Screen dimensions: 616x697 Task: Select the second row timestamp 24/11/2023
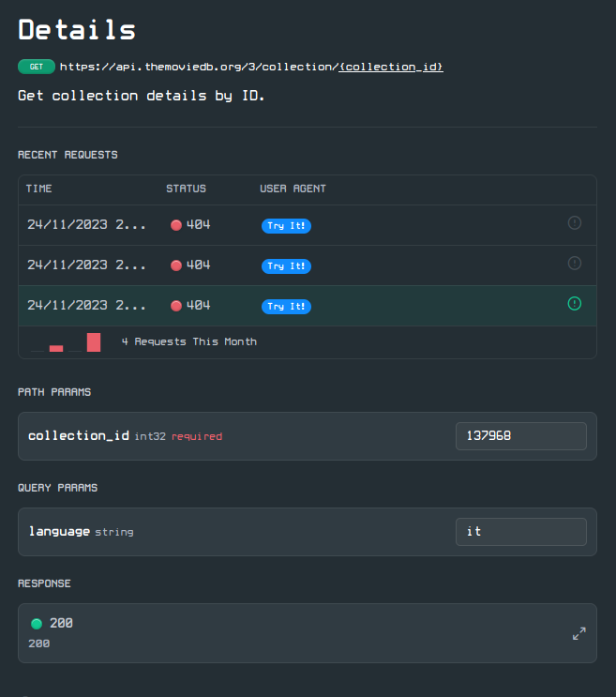86,265
